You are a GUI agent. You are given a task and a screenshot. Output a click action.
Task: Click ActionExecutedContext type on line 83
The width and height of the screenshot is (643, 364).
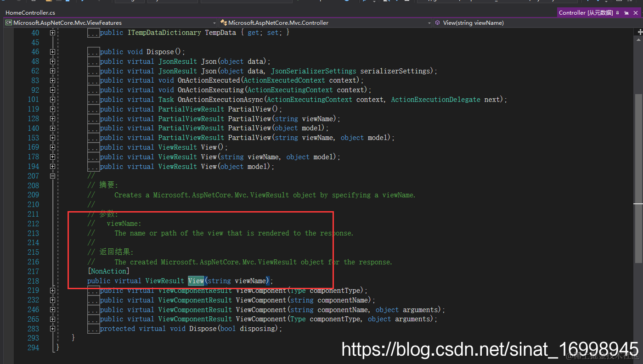pos(284,80)
